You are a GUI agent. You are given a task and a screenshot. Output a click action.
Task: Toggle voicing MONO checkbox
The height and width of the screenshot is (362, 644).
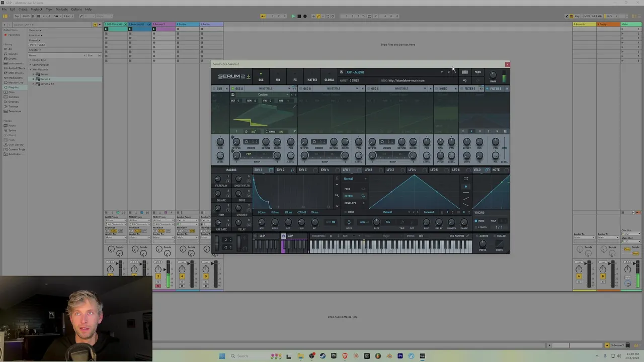click(x=476, y=221)
